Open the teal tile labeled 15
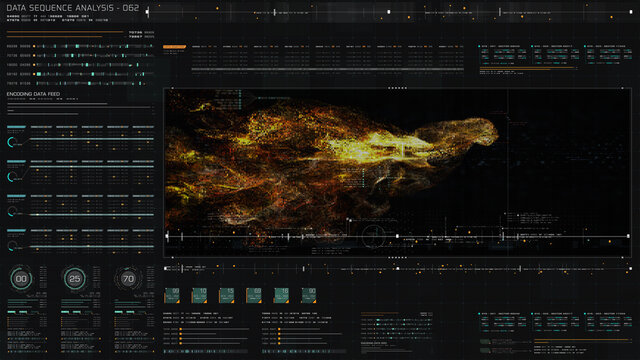The height and width of the screenshot is (360, 640). (x=227, y=295)
